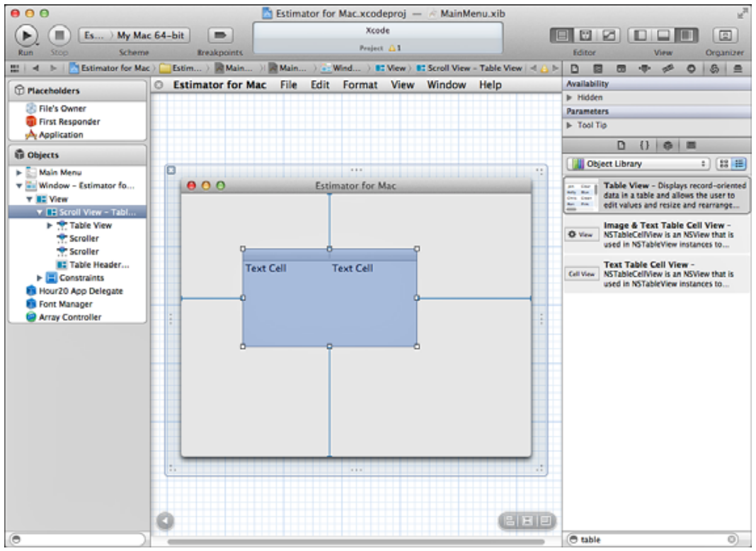Image resolution: width=756 pixels, height=551 pixels.
Task: Open the Attributes inspector icon
Action: [x=644, y=69]
